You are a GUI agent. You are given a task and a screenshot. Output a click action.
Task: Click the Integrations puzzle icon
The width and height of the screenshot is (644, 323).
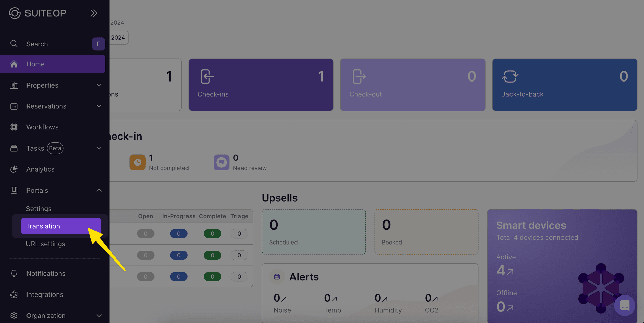[x=14, y=294]
